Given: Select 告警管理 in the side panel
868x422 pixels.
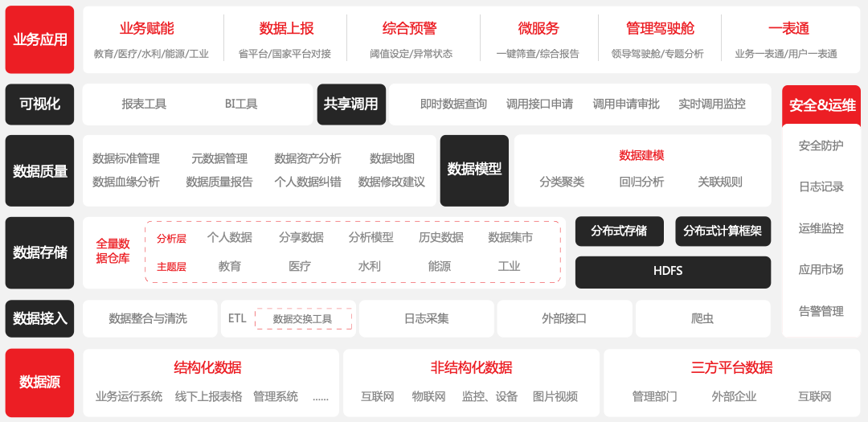Looking at the screenshot, I should coord(821,311).
